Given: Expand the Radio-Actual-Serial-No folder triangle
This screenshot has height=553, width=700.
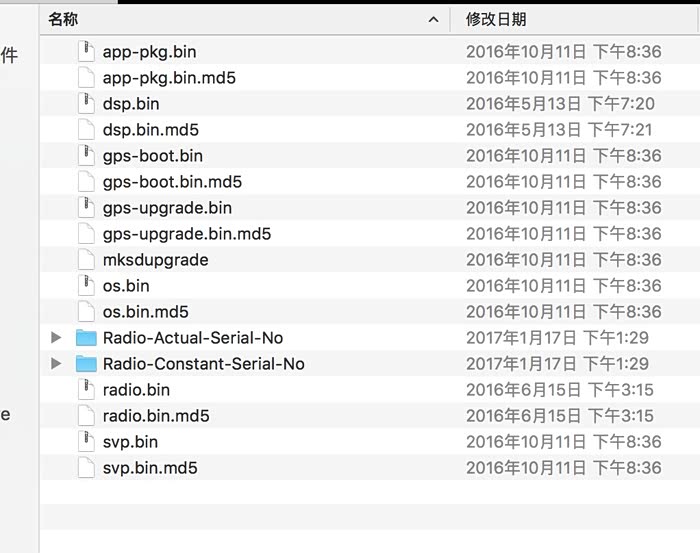Looking at the screenshot, I should (57, 338).
